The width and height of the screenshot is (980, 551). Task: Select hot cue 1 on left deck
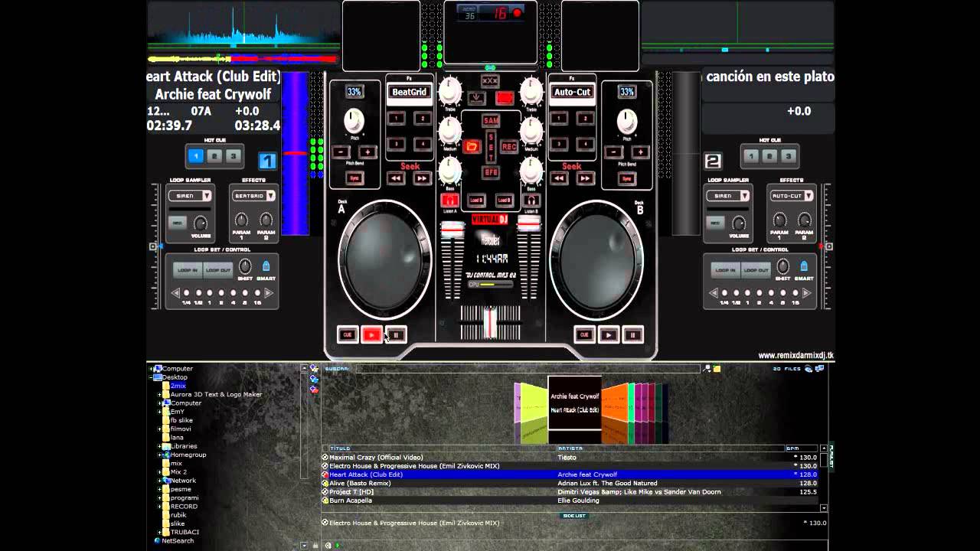coord(196,156)
